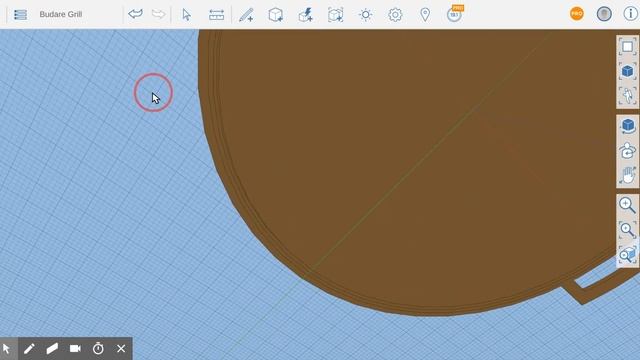Open the settings gear
The width and height of the screenshot is (640, 360).
pos(395,15)
